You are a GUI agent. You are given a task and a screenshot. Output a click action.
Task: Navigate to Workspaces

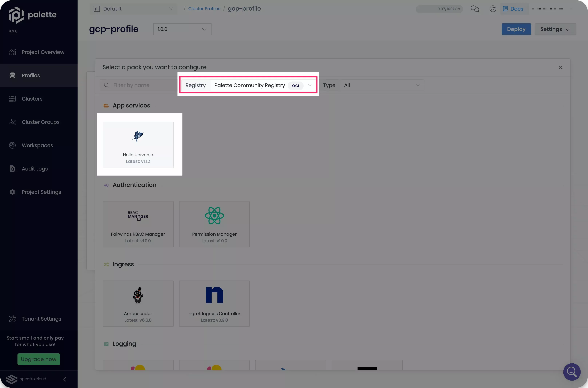pos(39,145)
